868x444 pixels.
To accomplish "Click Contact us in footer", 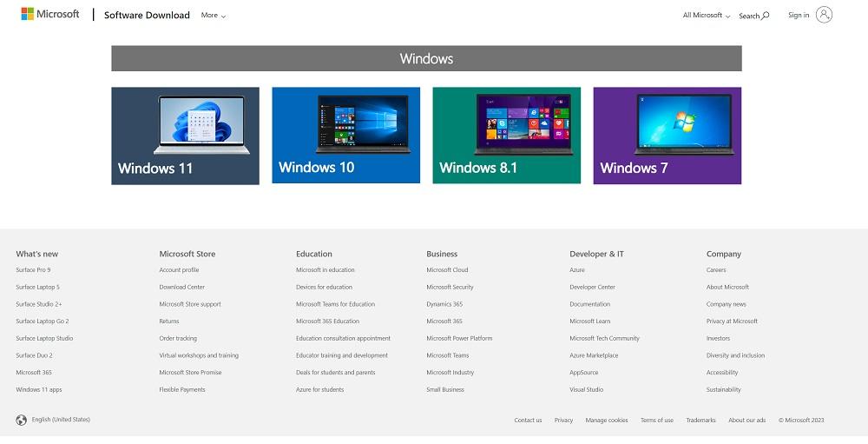I will click(528, 421).
